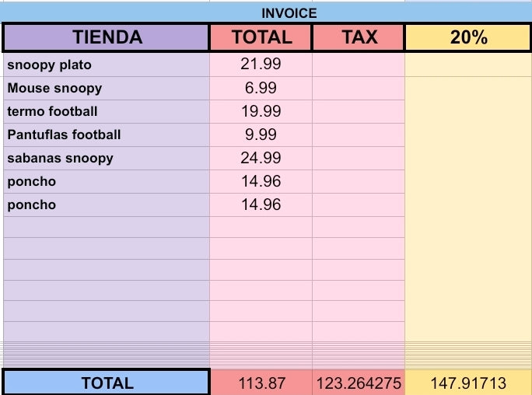The image size is (532, 395).
Task: Select the red TOTAL column header
Action: [x=261, y=37]
